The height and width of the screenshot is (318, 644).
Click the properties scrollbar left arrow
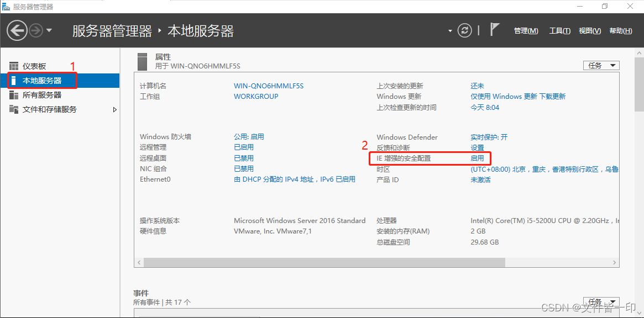pos(139,262)
